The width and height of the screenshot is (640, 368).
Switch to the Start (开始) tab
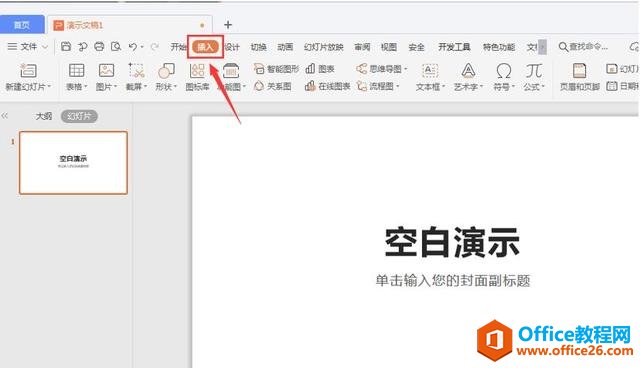pos(178,47)
